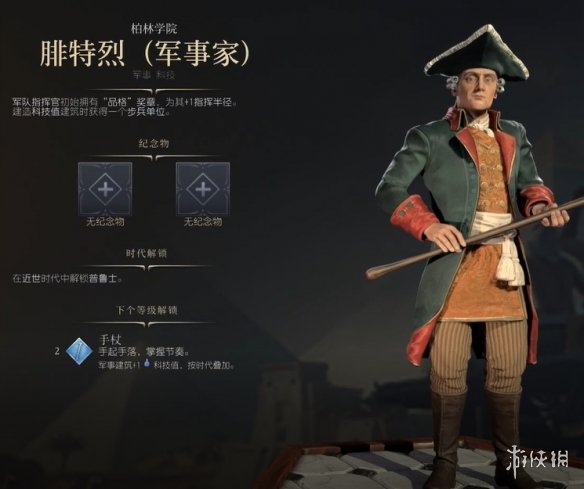584x489 pixels.
Task: Click the wooden cane Frederick is holding
Action: pyautogui.click(x=475, y=238)
